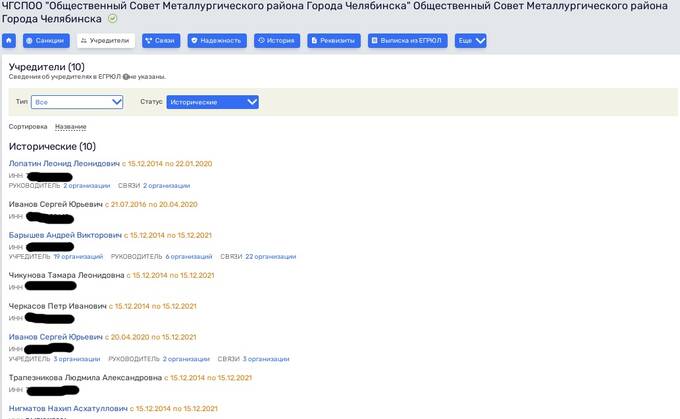Click the Надежность shield icon
The image size is (680, 419).
click(x=194, y=41)
